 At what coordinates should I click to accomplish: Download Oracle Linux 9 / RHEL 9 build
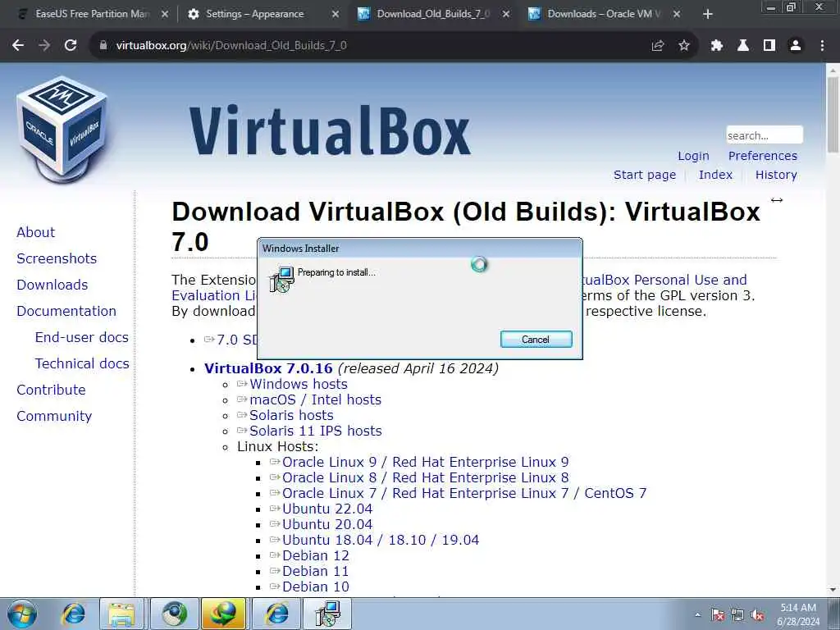[426, 462]
